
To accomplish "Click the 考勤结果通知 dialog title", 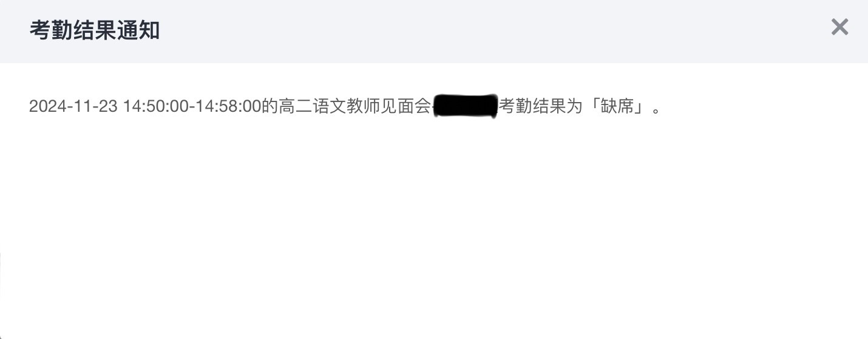I will [95, 30].
